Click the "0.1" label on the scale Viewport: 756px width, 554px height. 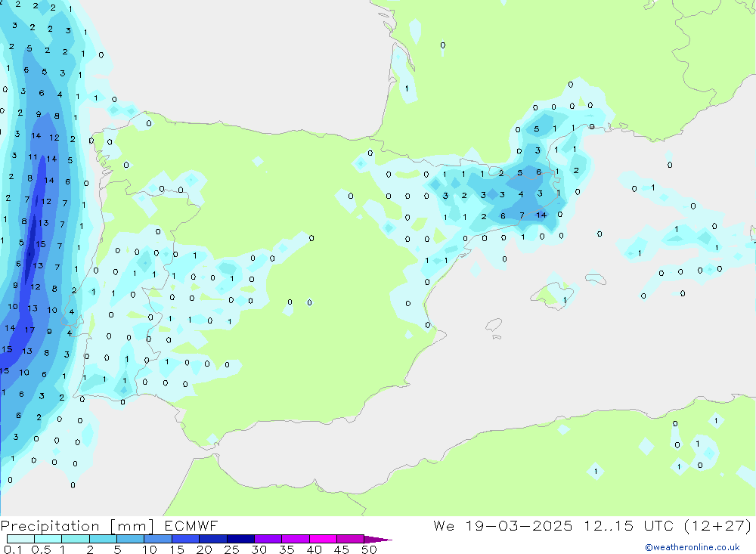point(14,549)
